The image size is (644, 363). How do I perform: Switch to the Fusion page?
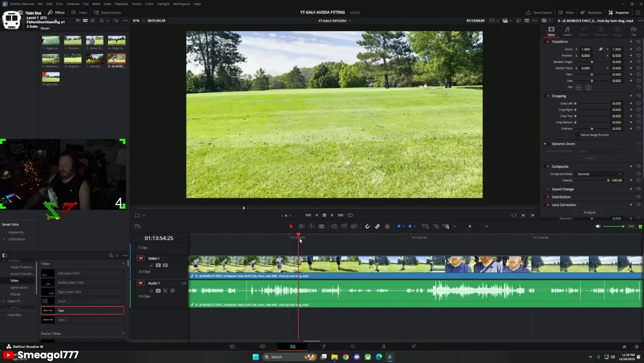pos(323,346)
